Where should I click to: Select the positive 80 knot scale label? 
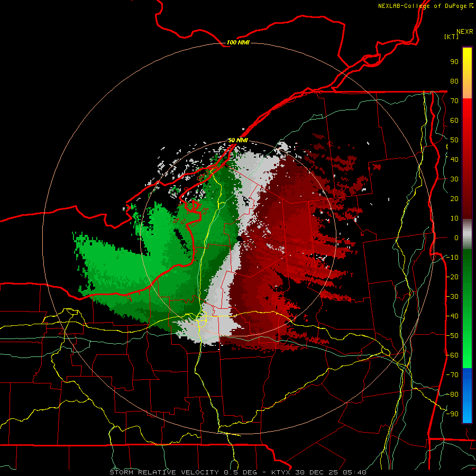pyautogui.click(x=454, y=81)
